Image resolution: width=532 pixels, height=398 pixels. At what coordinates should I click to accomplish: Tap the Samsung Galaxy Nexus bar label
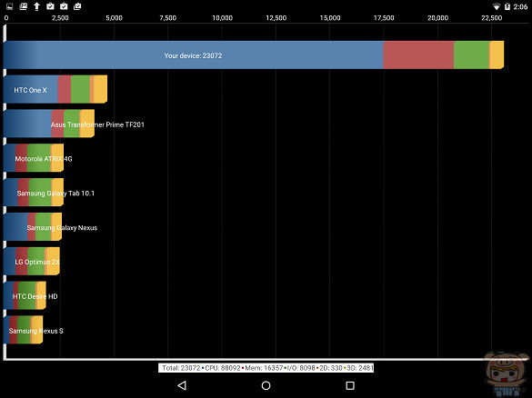pyautogui.click(x=62, y=228)
